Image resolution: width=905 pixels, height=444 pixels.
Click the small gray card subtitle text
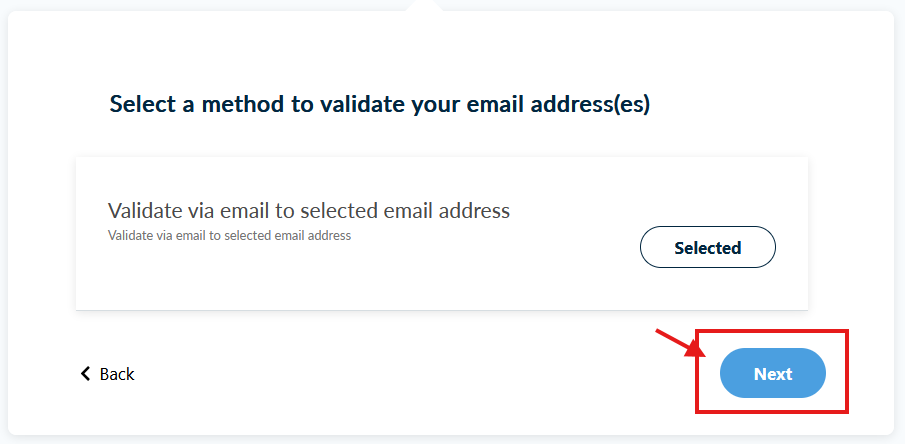coord(229,236)
